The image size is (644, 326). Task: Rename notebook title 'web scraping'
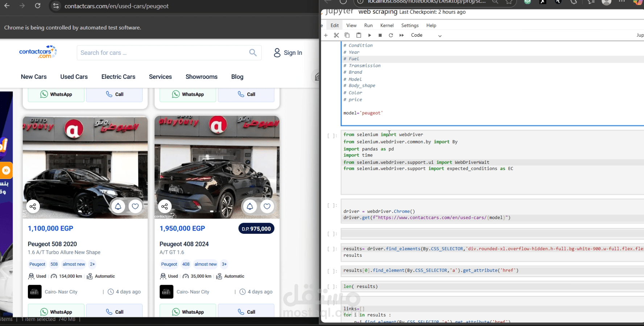378,12
